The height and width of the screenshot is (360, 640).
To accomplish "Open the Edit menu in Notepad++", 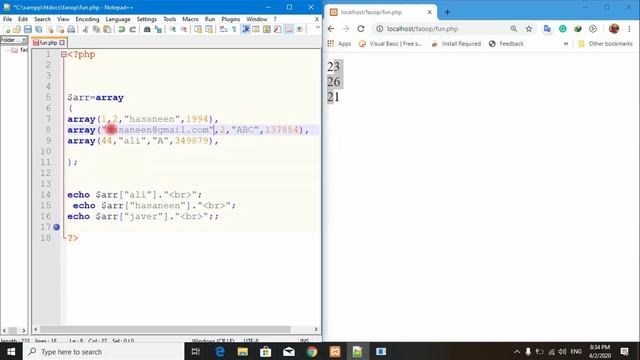I will (x=23, y=19).
